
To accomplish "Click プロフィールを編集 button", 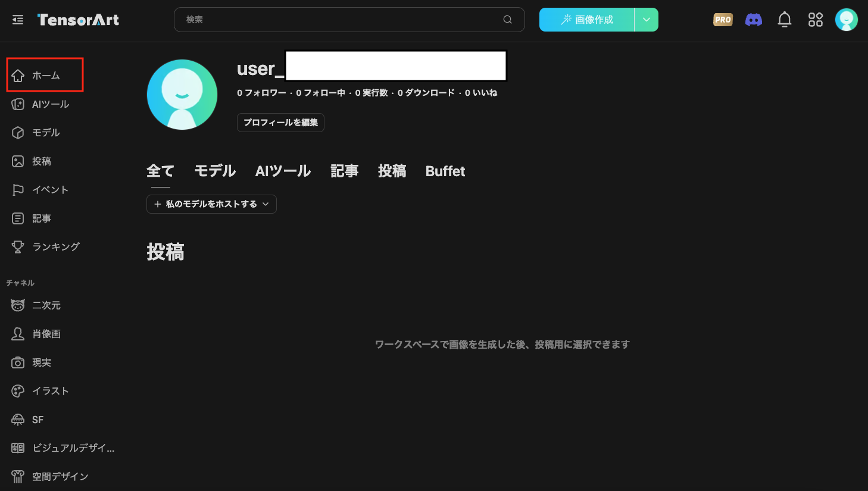I will click(x=280, y=123).
